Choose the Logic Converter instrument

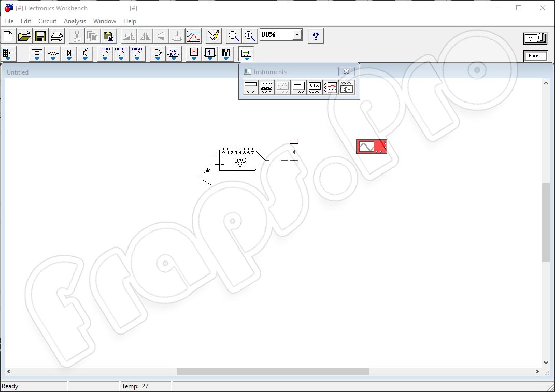coord(347,87)
